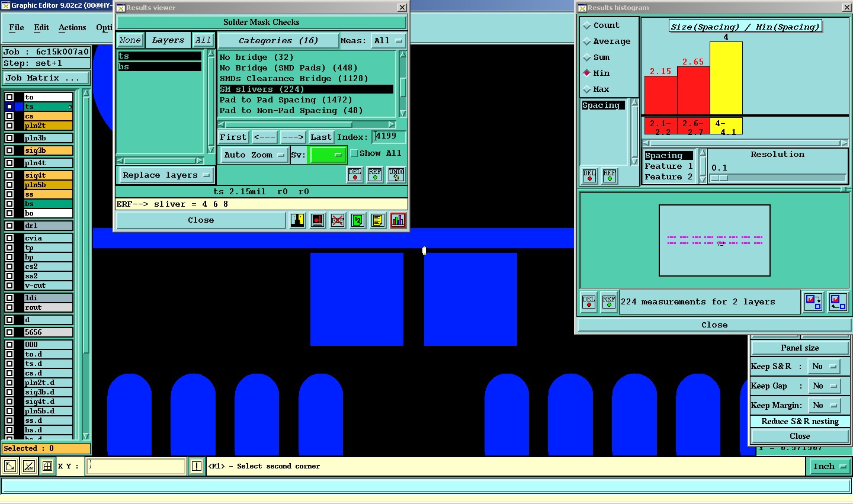
Task: Click Categories (16) header button
Action: [278, 41]
